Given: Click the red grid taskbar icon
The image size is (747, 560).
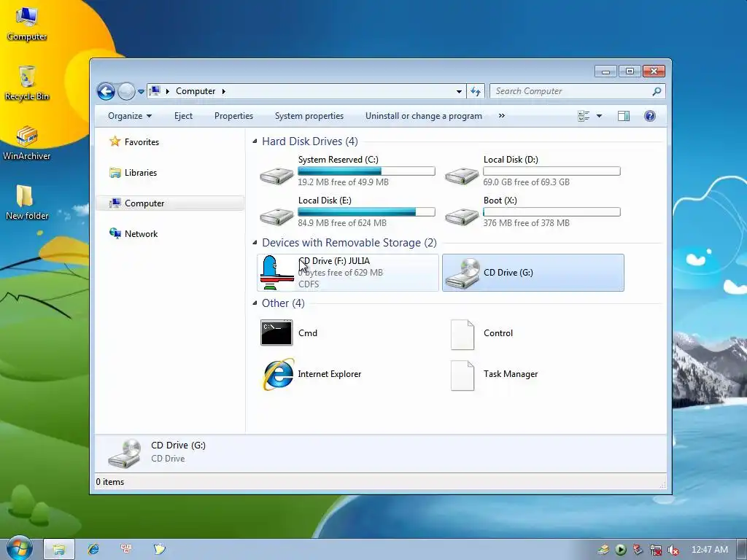Looking at the screenshot, I should (126, 548).
